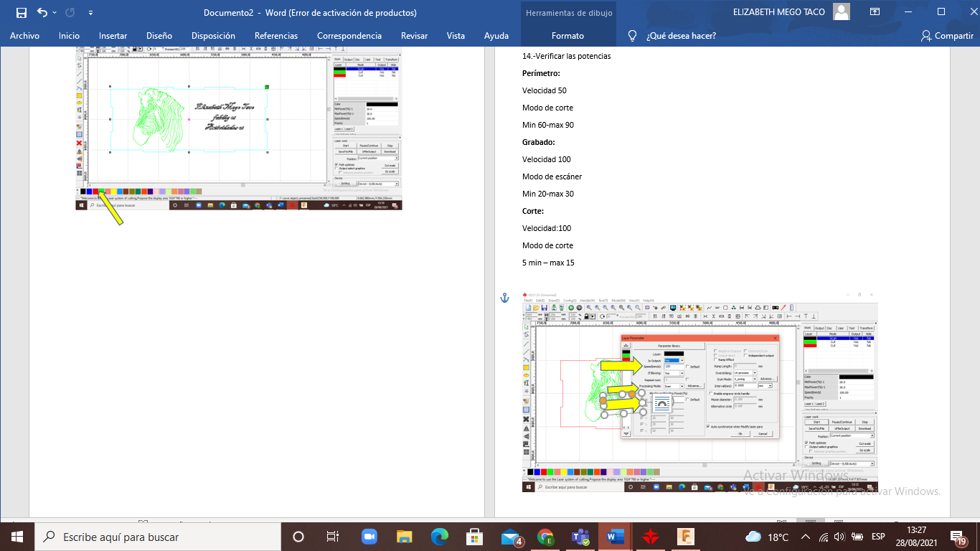Open the volume speaker tray icon

point(840,537)
